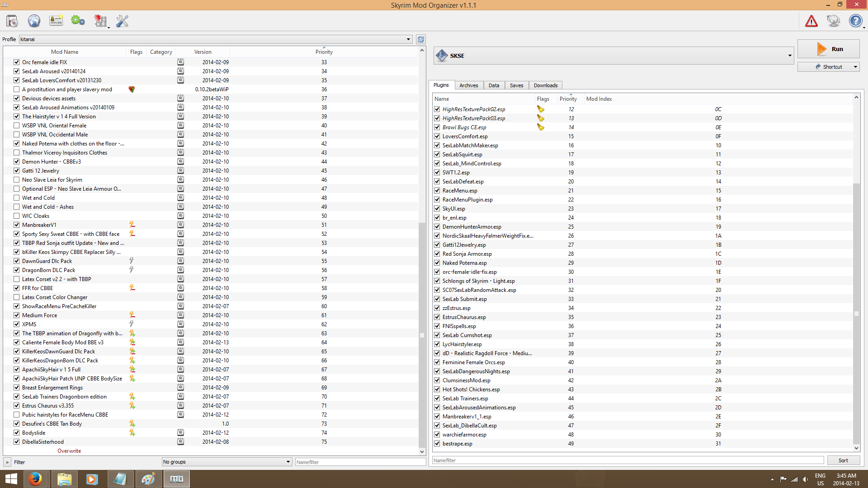This screenshot has width=868, height=488.
Task: Enable Pubic hairstyles for RaceMenu CBBE
Action: click(x=17, y=415)
